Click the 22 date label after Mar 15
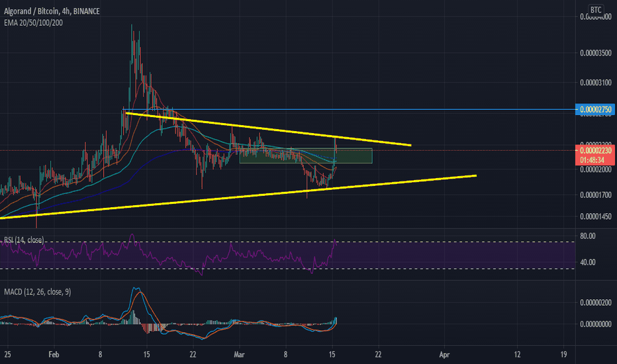Viewport: 617px width, 364px height. [378, 355]
